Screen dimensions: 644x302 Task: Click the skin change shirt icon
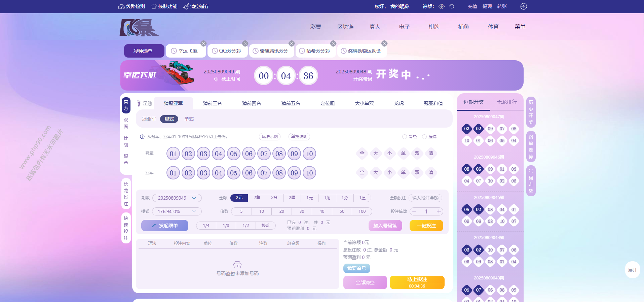tap(154, 7)
